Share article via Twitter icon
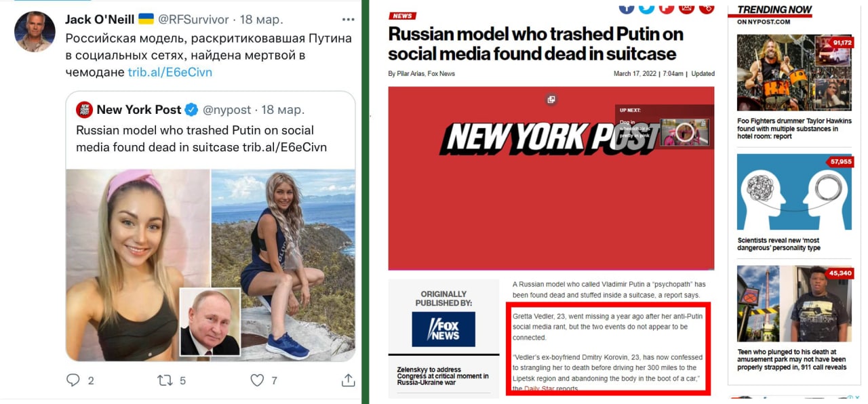Viewport: 868px width, 404px height. click(647, 7)
